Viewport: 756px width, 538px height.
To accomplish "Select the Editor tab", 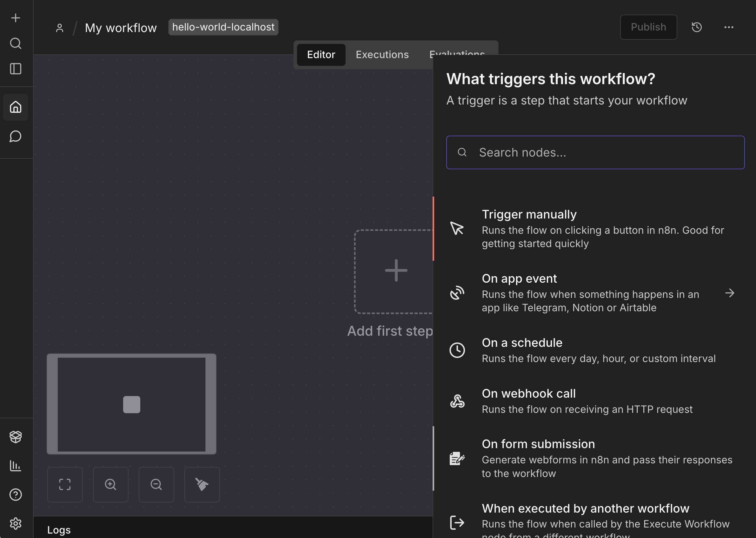I will tap(321, 55).
